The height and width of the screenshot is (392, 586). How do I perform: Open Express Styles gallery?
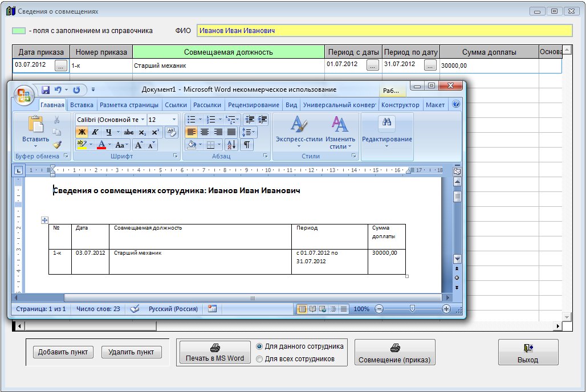pos(299,130)
